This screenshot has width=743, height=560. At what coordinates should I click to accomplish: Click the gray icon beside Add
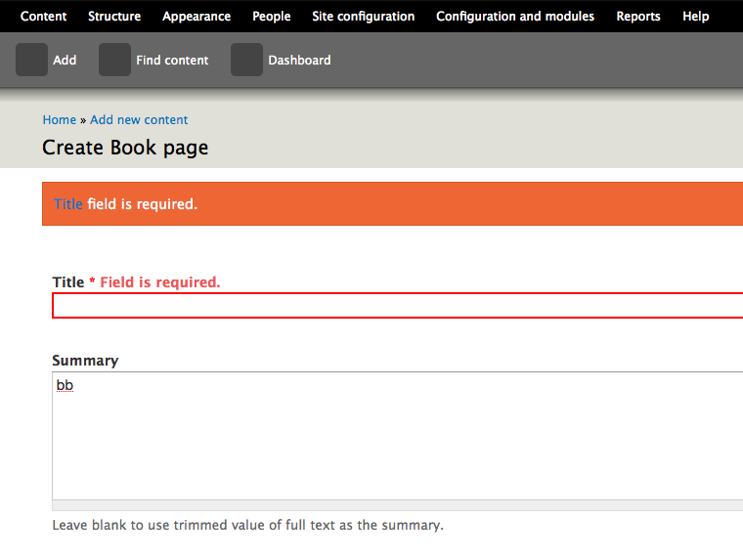click(x=31, y=60)
